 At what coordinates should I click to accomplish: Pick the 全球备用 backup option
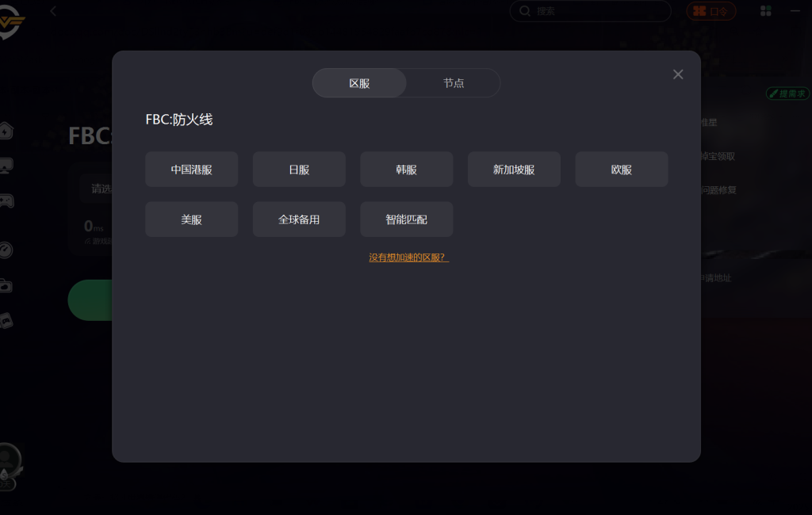coord(299,219)
